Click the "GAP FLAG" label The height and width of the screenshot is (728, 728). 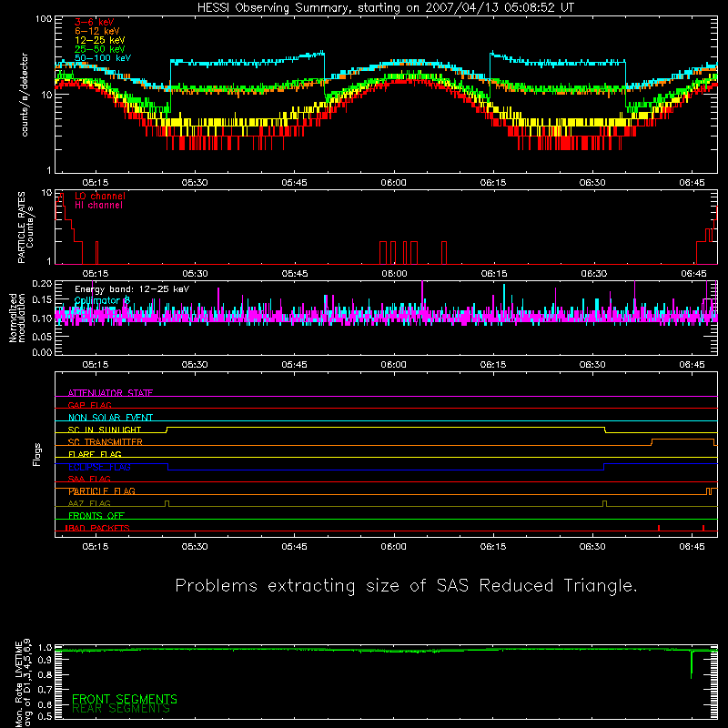[89, 405]
